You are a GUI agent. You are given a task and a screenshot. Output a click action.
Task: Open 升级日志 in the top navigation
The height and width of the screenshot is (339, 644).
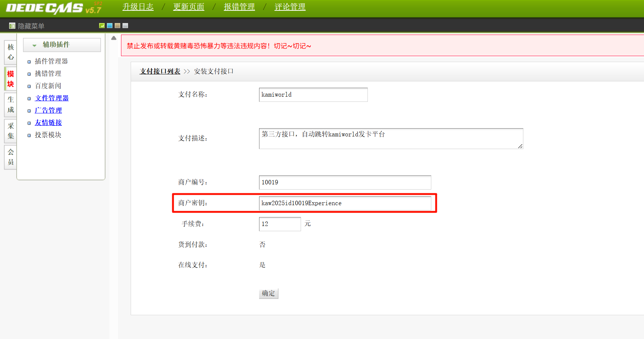[138, 7]
